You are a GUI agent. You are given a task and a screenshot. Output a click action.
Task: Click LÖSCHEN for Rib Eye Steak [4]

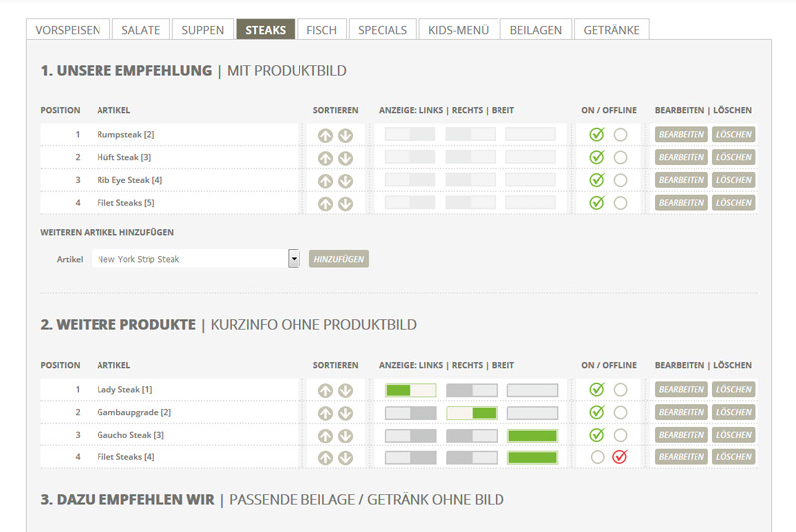(x=734, y=180)
